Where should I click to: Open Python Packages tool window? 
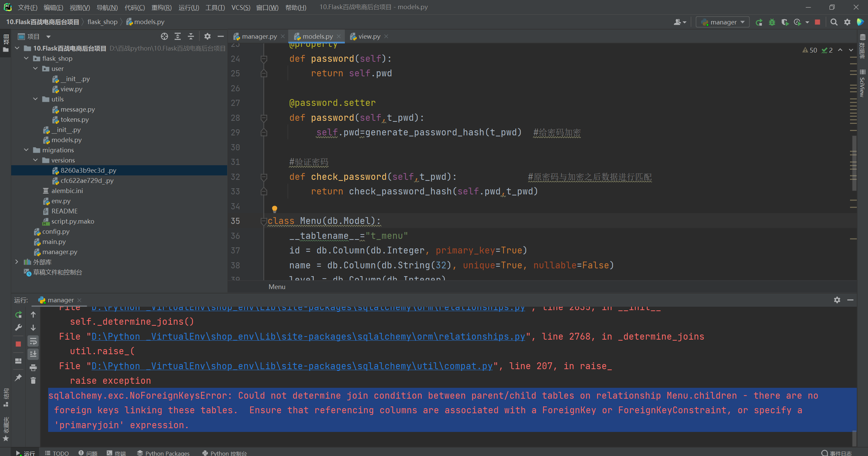163,453
